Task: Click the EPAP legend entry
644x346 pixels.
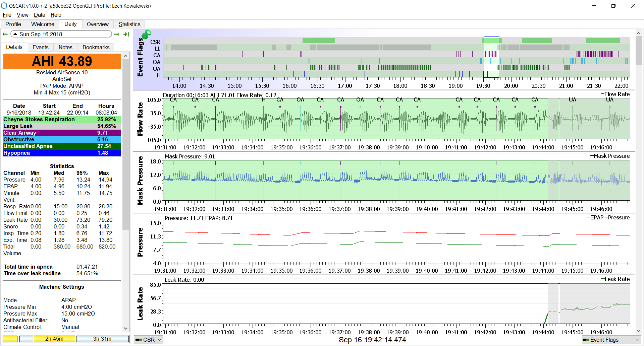Action: (x=595, y=217)
